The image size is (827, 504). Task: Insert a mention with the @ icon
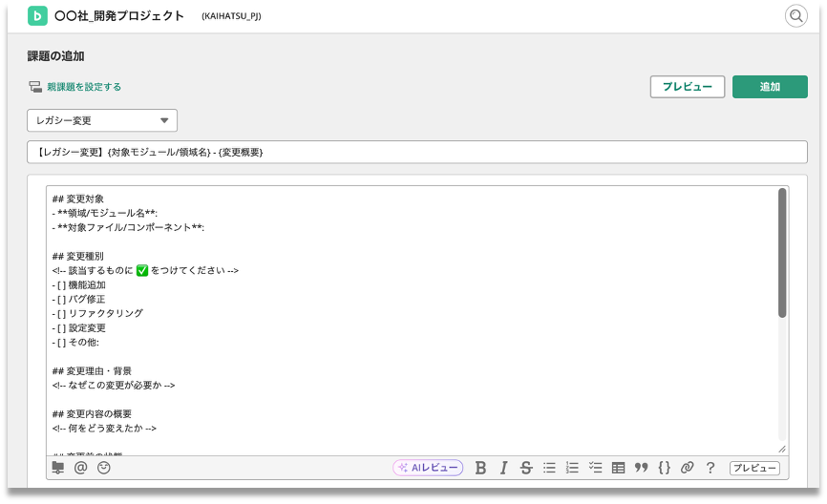coord(81,468)
